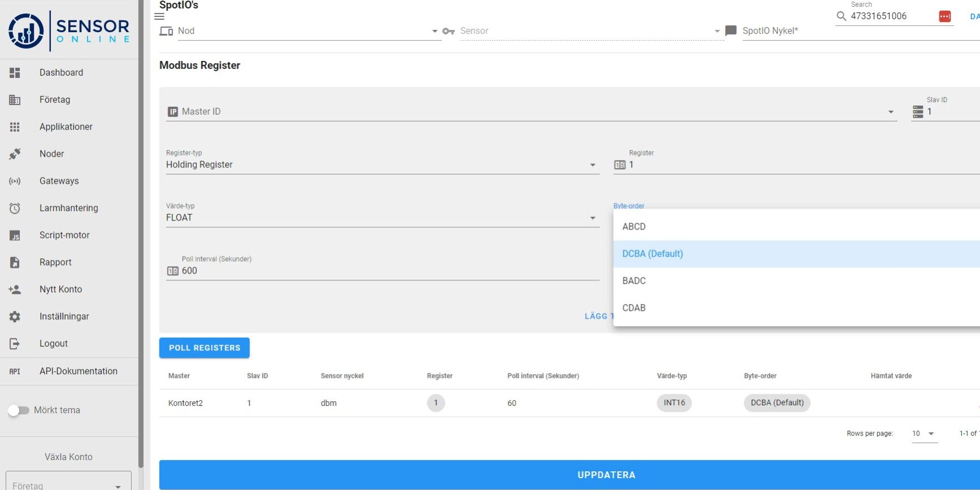Open Rows per page dropdown
980x490 pixels.
[x=924, y=433]
